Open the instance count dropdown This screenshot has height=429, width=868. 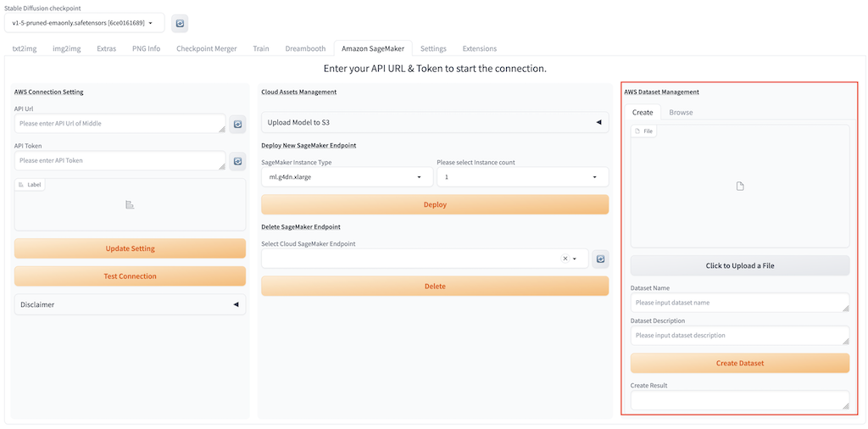click(x=521, y=177)
